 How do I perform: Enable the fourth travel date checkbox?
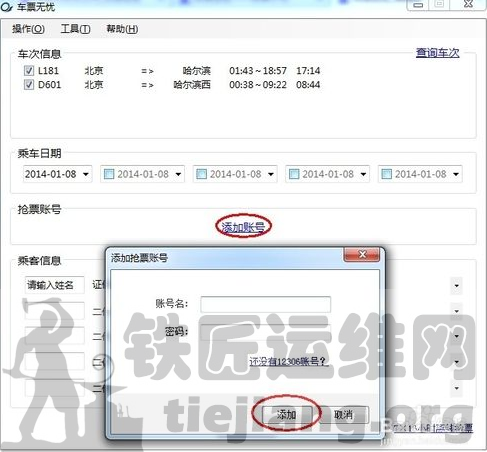pyautogui.click(x=294, y=174)
